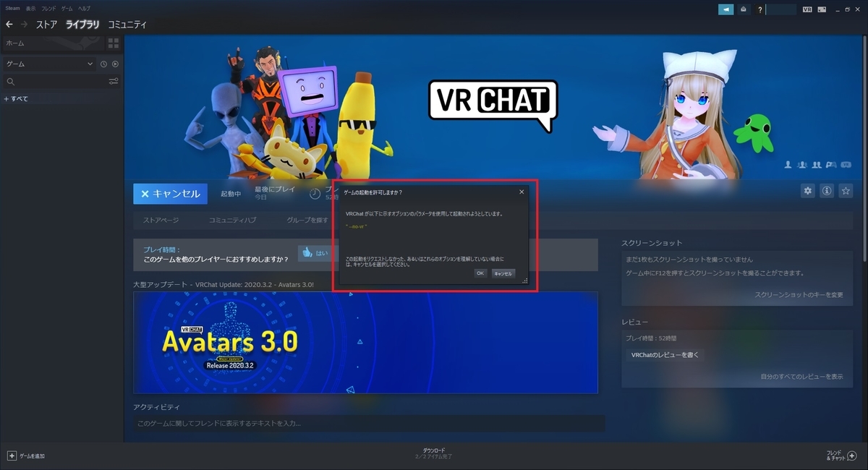The image size is (868, 470).
Task: Click スクリーンショットのキーを変更 link
Action: (x=799, y=295)
